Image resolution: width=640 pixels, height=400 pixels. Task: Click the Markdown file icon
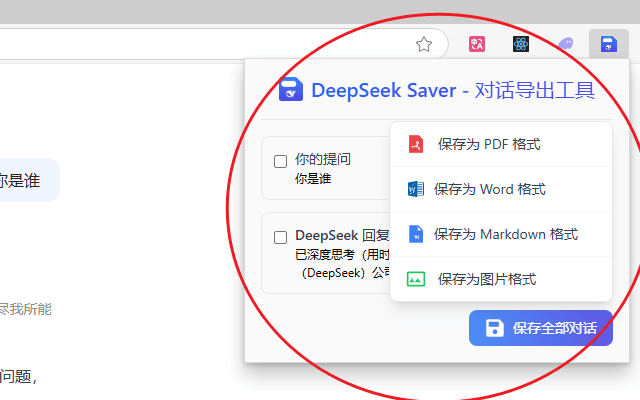coord(416,234)
